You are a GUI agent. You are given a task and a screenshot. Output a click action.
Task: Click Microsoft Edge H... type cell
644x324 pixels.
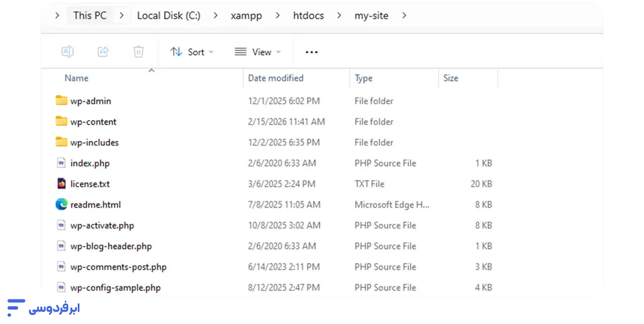(392, 204)
